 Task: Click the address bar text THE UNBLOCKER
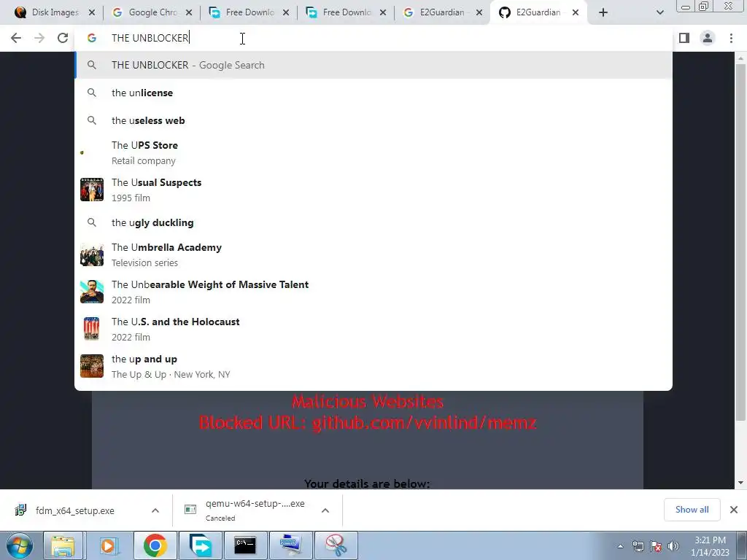[150, 38]
